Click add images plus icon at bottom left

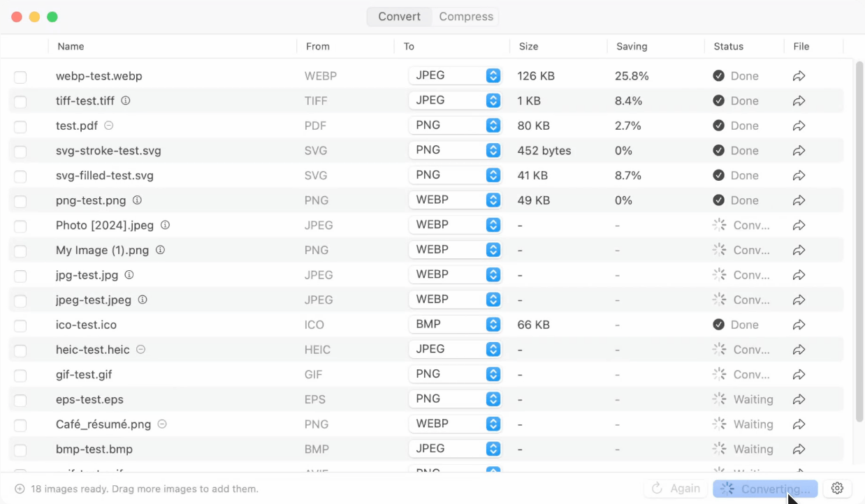(x=20, y=489)
